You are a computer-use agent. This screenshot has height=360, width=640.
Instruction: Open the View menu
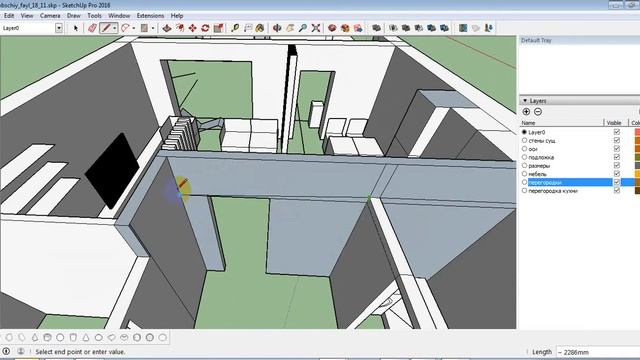[x=27, y=16]
